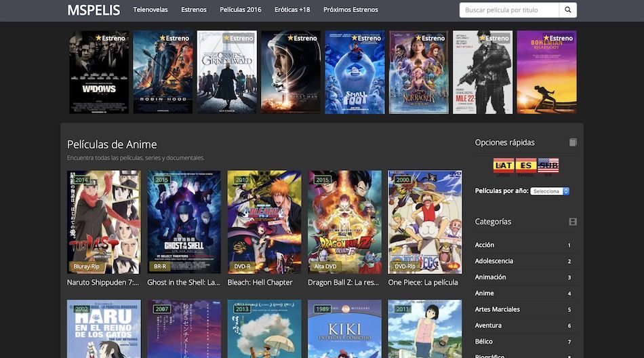Open Películas 2016 in the navigation

coord(240,10)
